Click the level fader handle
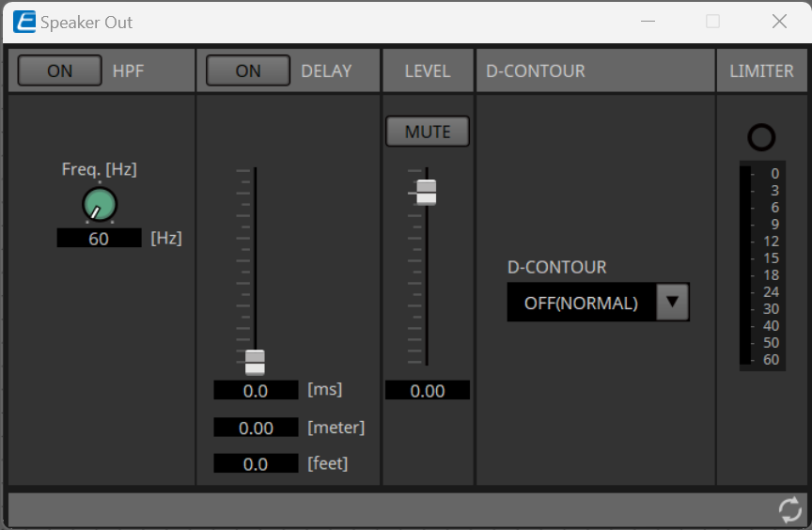 tap(426, 193)
